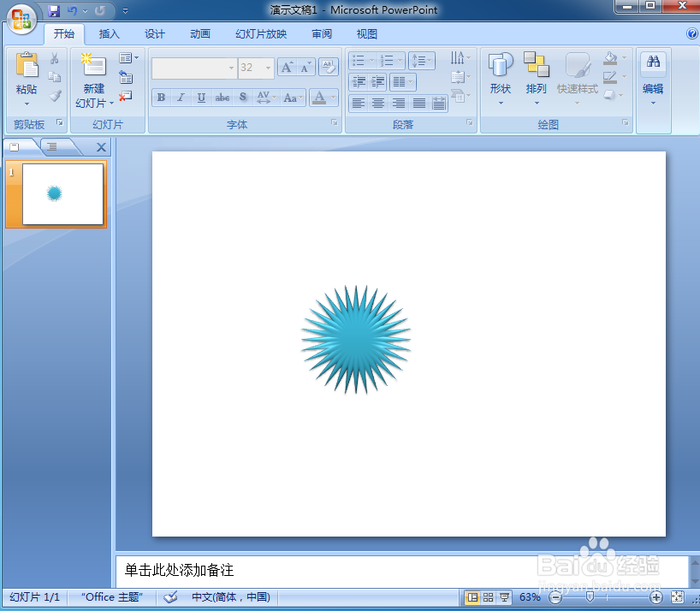
Task: Justify text in paragraph group
Action: pos(418,104)
